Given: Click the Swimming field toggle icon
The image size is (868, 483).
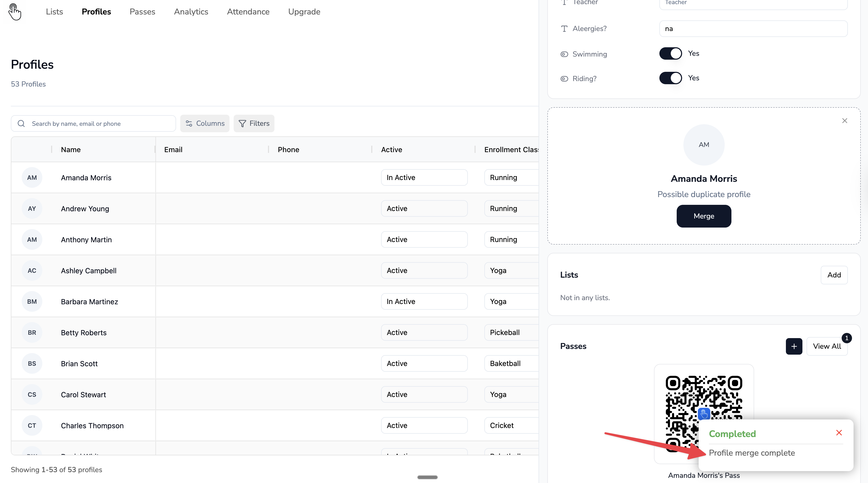Looking at the screenshot, I should [x=564, y=54].
